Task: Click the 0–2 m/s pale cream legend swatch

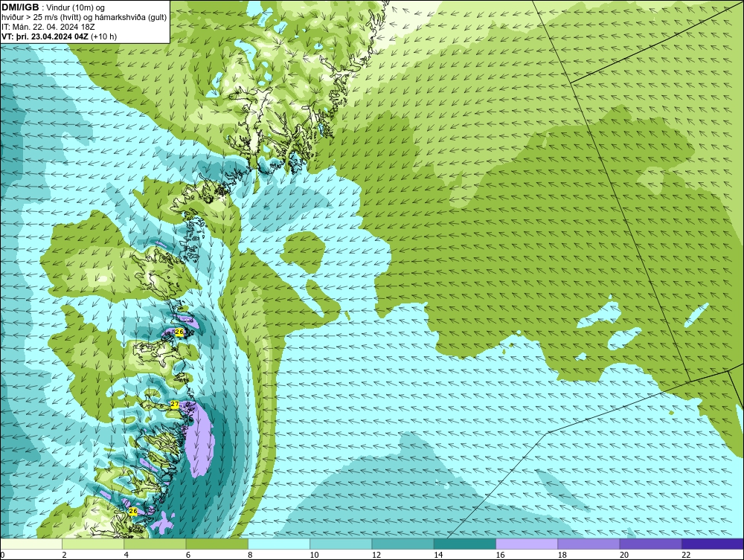Action: click(x=31, y=544)
